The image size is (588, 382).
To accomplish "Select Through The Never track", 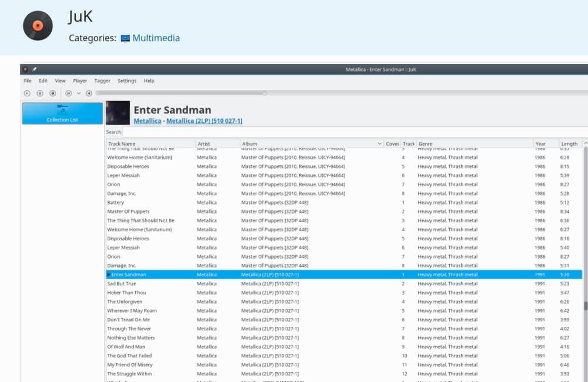I will pyautogui.click(x=344, y=329).
